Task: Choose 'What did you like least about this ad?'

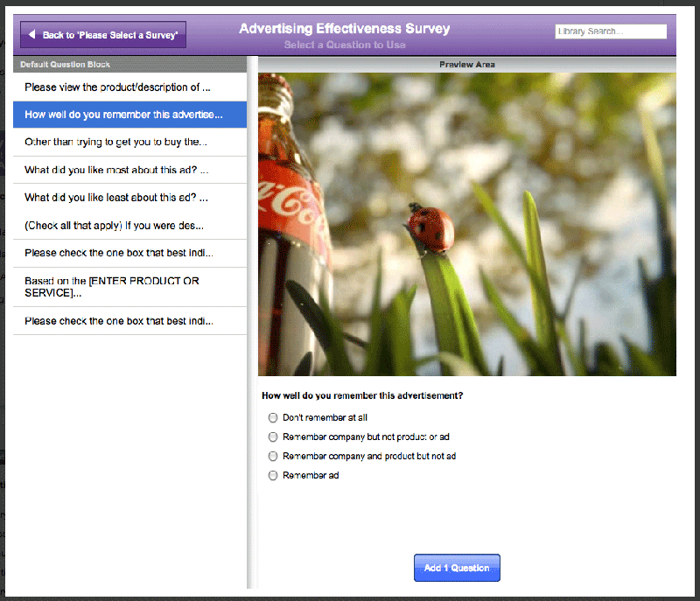Action: (x=129, y=198)
